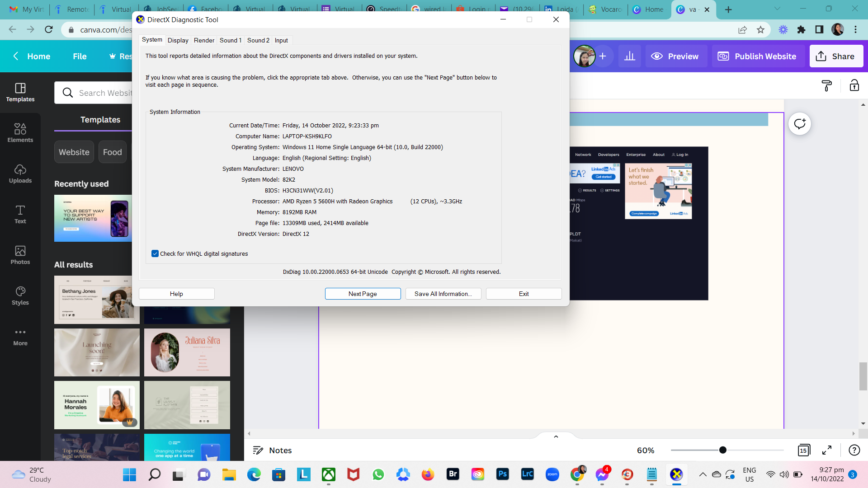This screenshot has height=488, width=868.
Task: Click the zoom slider handle in Canva
Action: point(722,450)
